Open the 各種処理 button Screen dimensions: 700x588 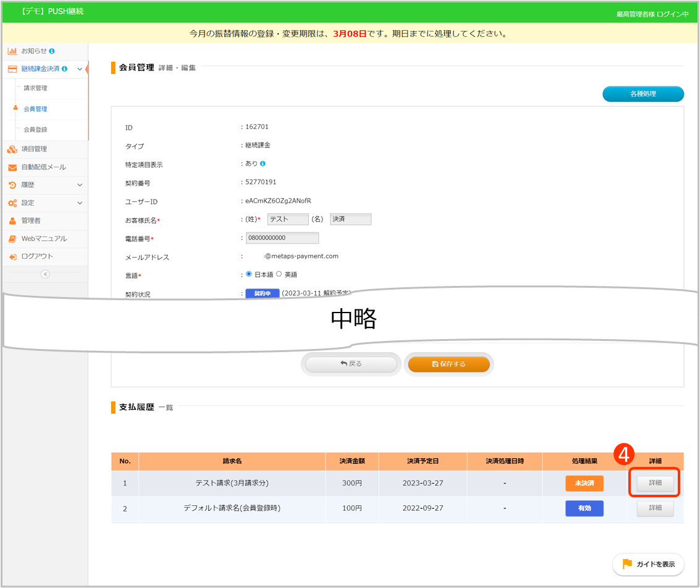click(x=643, y=94)
